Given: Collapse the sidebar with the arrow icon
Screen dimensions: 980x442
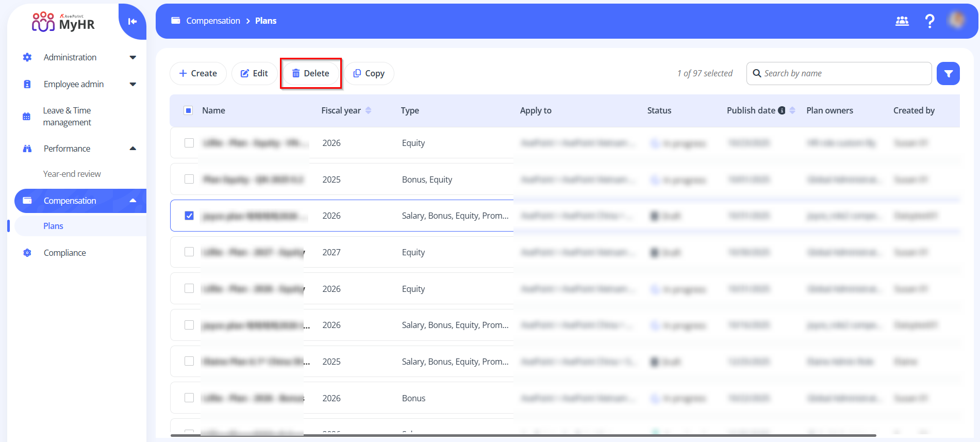Looking at the screenshot, I should (132, 21).
